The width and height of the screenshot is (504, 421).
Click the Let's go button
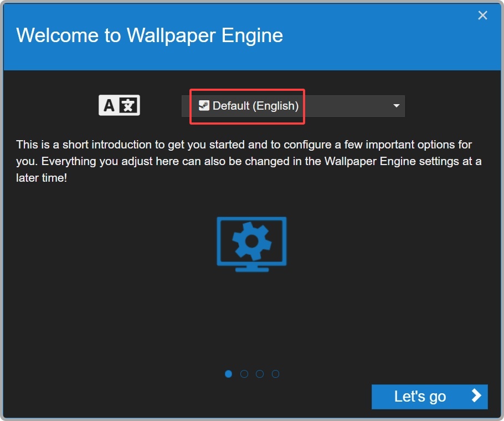coord(429,397)
